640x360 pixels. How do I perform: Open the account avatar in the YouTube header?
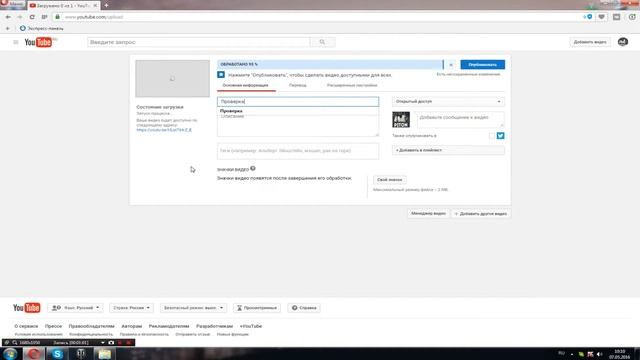[622, 42]
